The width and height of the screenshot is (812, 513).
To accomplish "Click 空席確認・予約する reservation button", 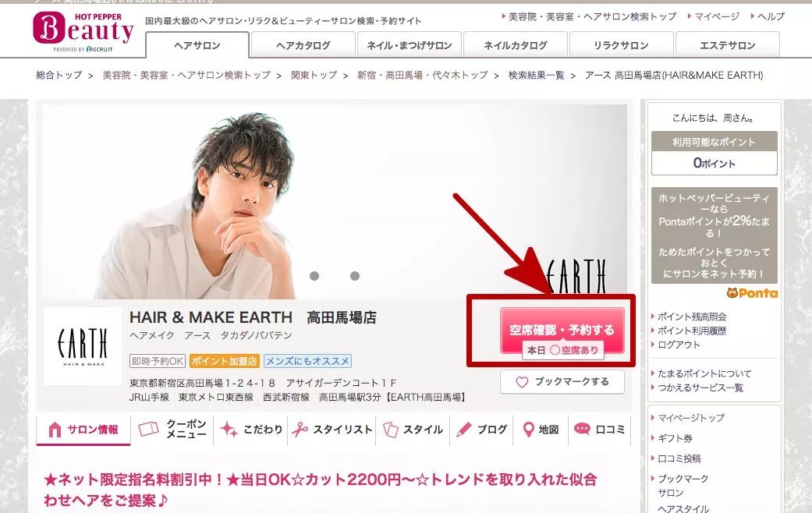I will pyautogui.click(x=562, y=331).
